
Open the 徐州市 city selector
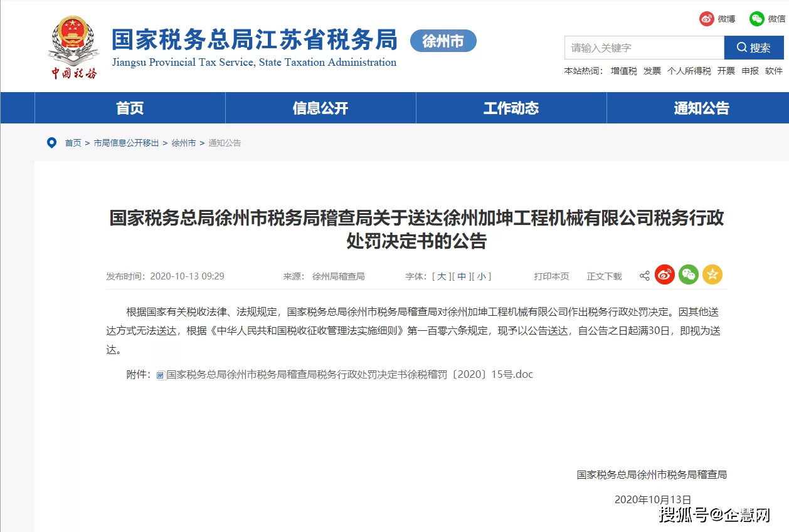coord(443,41)
